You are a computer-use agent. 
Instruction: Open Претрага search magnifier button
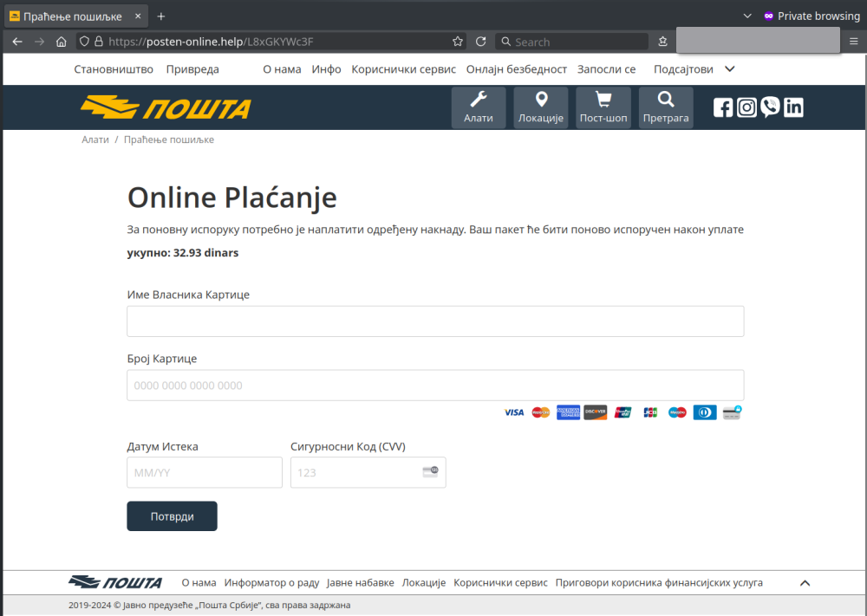666,107
